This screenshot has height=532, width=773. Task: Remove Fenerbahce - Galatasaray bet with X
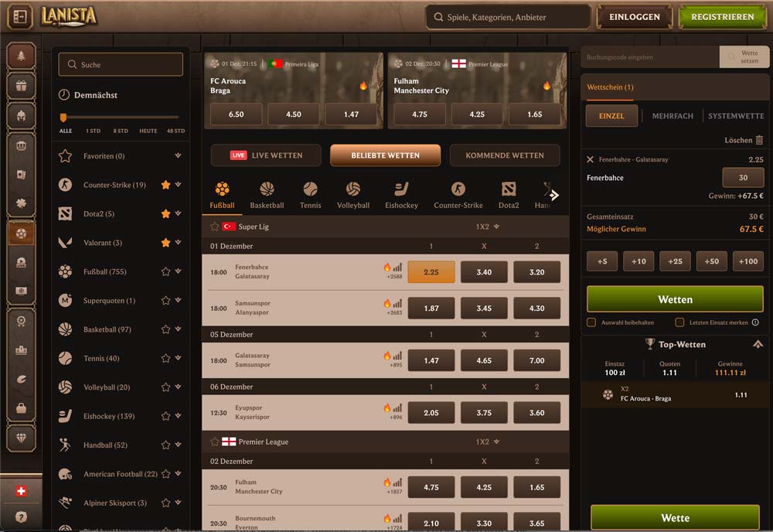pyautogui.click(x=591, y=159)
